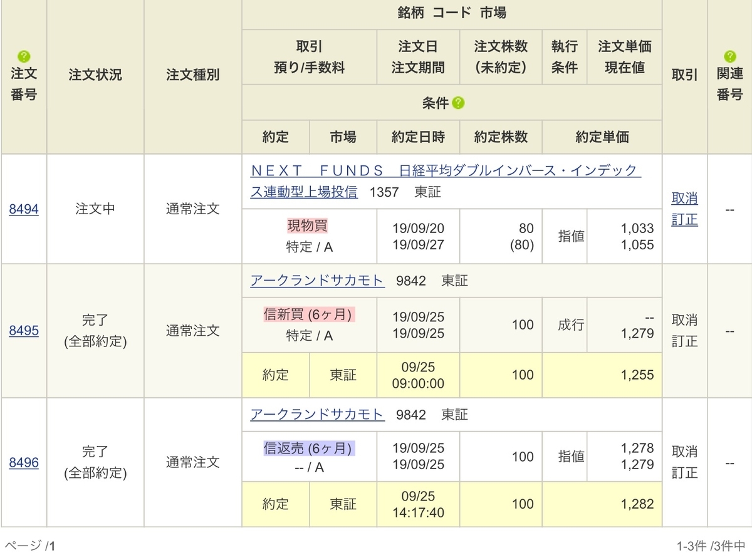Select the order quantity 80 (80)
Image resolution: width=752 pixels, height=560 pixels.
[x=522, y=237]
